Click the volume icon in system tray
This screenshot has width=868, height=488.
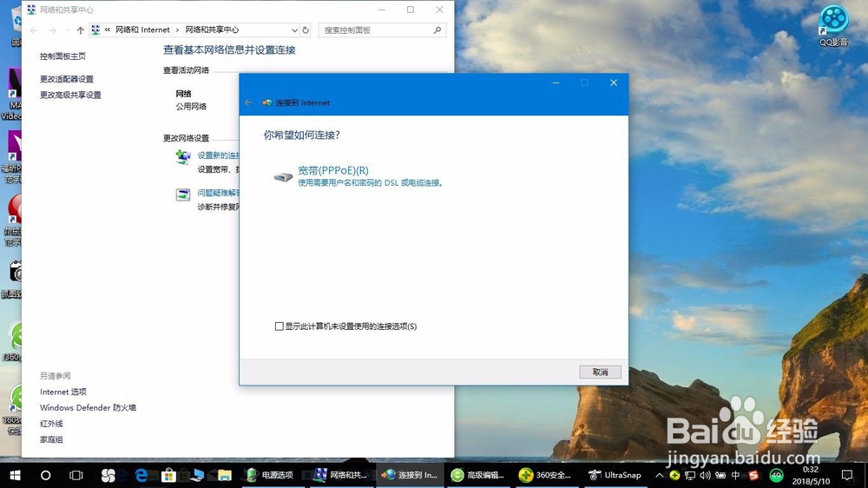click(x=705, y=475)
